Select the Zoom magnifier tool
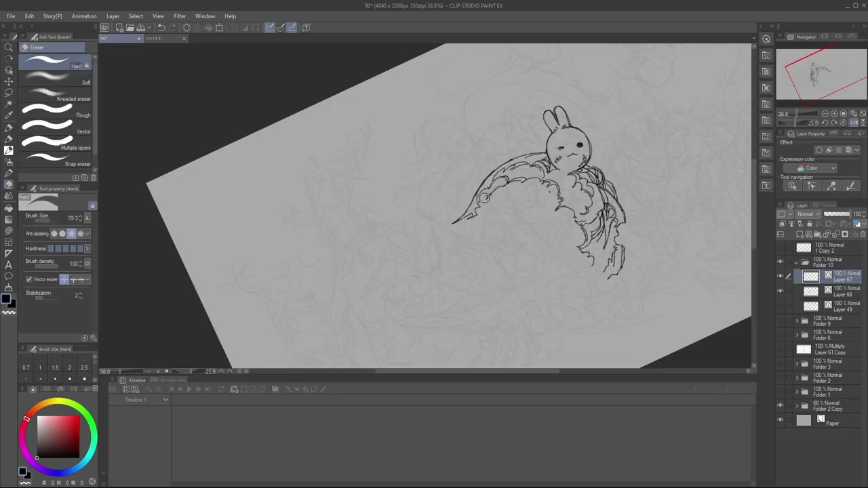 [x=9, y=47]
